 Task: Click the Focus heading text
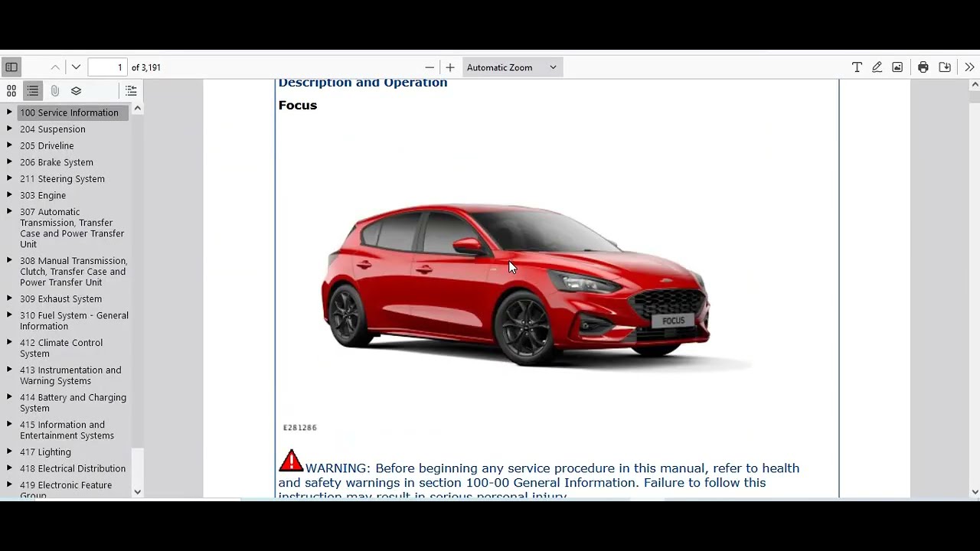tap(298, 106)
